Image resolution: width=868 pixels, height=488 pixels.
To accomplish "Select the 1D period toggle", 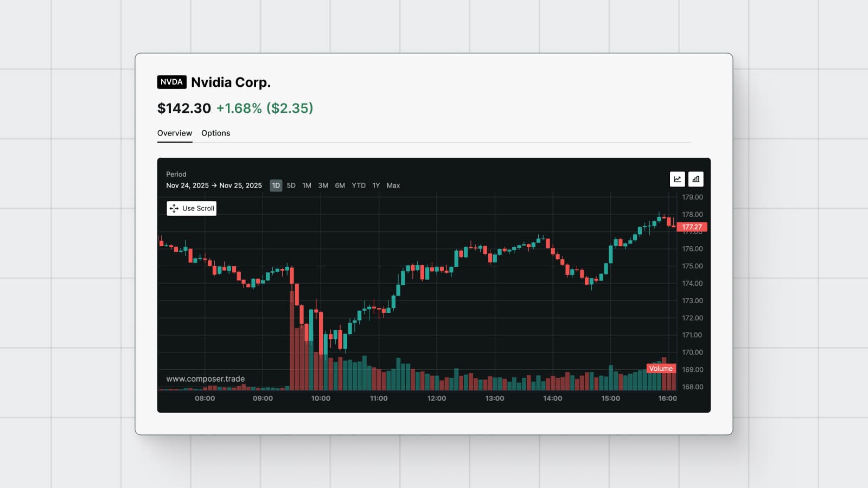I will (x=276, y=185).
